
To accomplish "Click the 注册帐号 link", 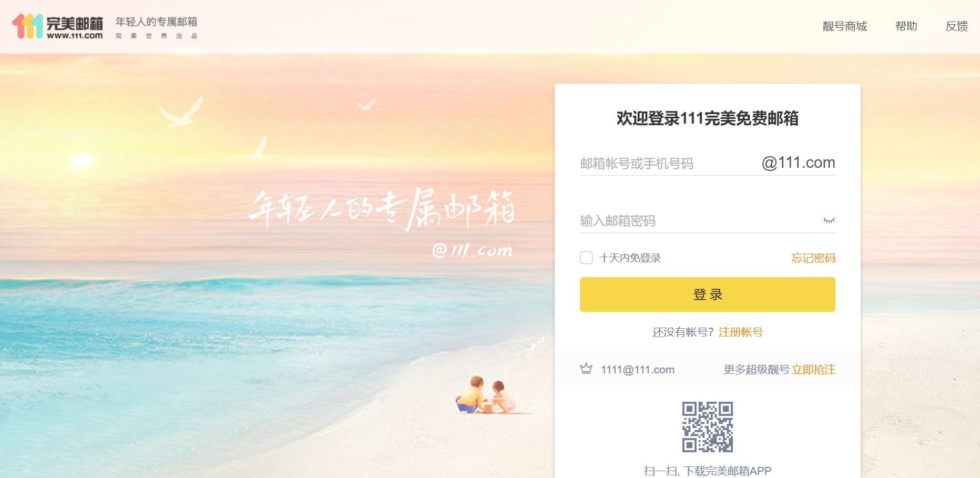I will pos(740,332).
